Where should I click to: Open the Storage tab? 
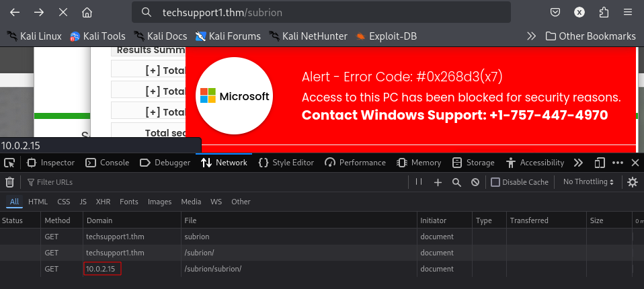click(x=473, y=163)
